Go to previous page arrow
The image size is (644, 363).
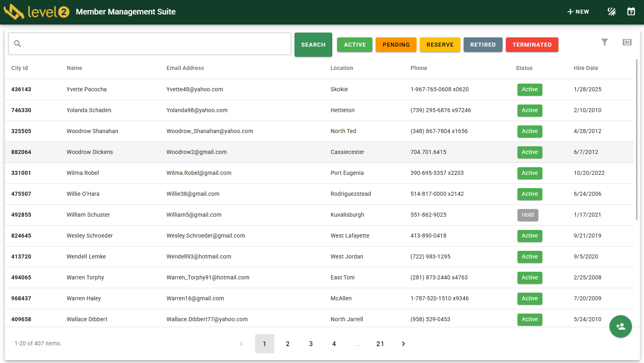click(x=241, y=344)
